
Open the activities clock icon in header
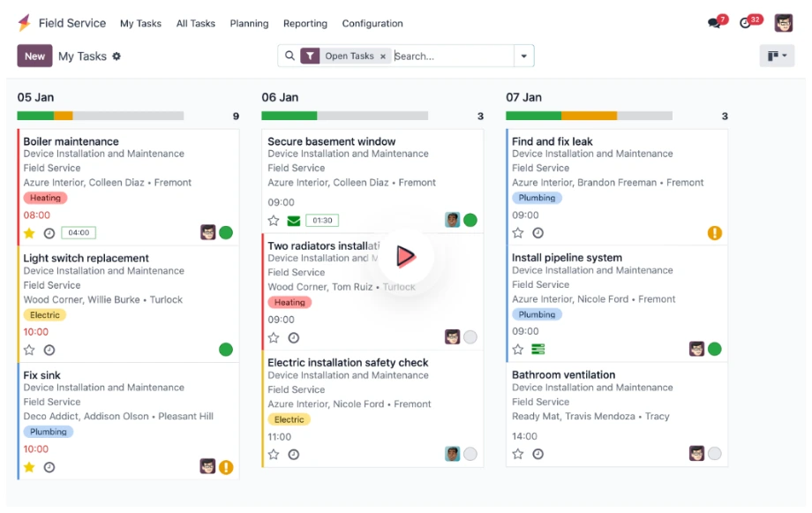click(747, 23)
